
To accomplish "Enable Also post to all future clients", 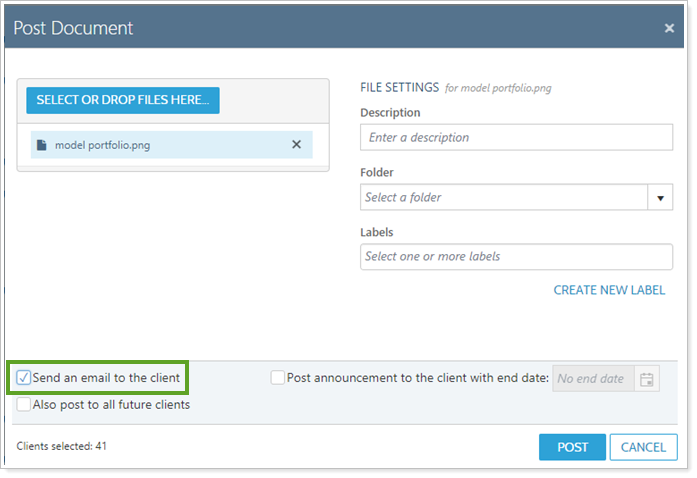I will pyautogui.click(x=24, y=405).
